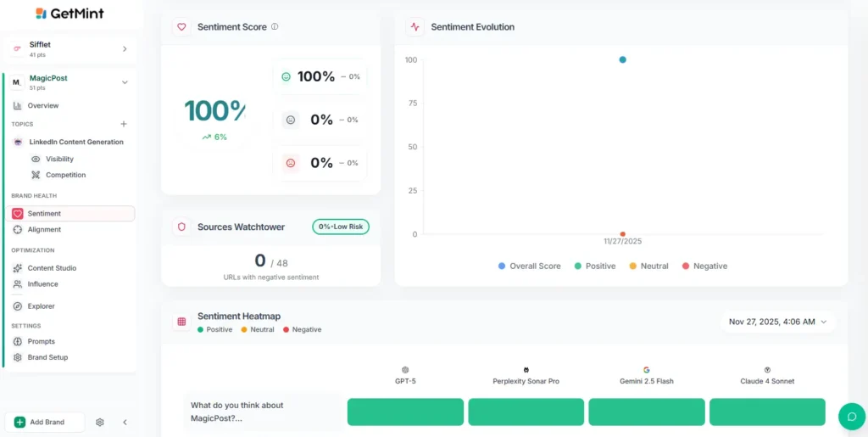Screen dimensions: 868x437
Task: Collapse the sidebar with chevron arrow
Action: pos(125,422)
